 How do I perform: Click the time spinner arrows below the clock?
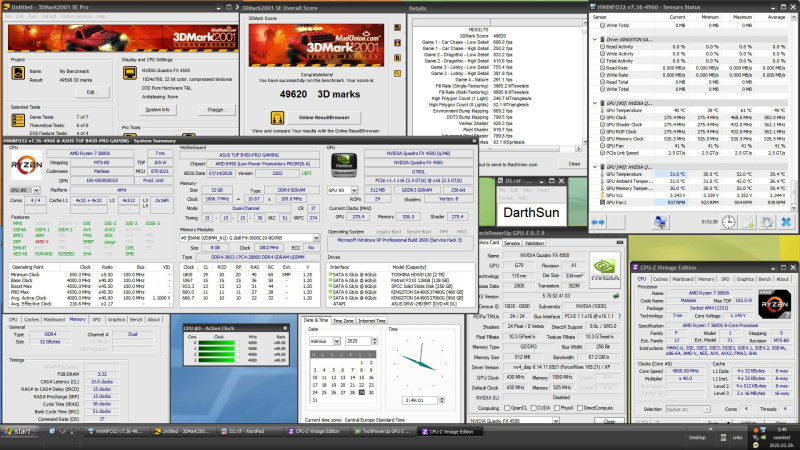[x=442, y=401]
